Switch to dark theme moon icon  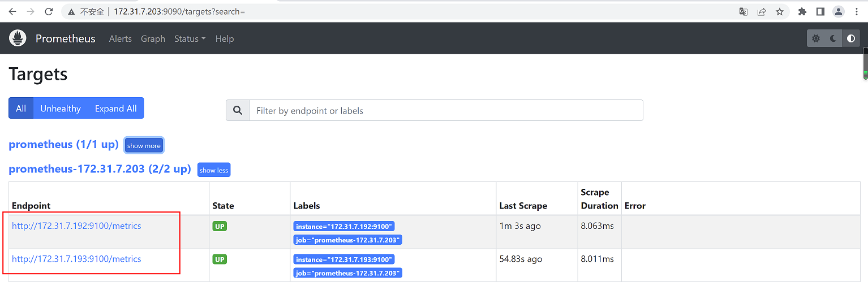833,38
